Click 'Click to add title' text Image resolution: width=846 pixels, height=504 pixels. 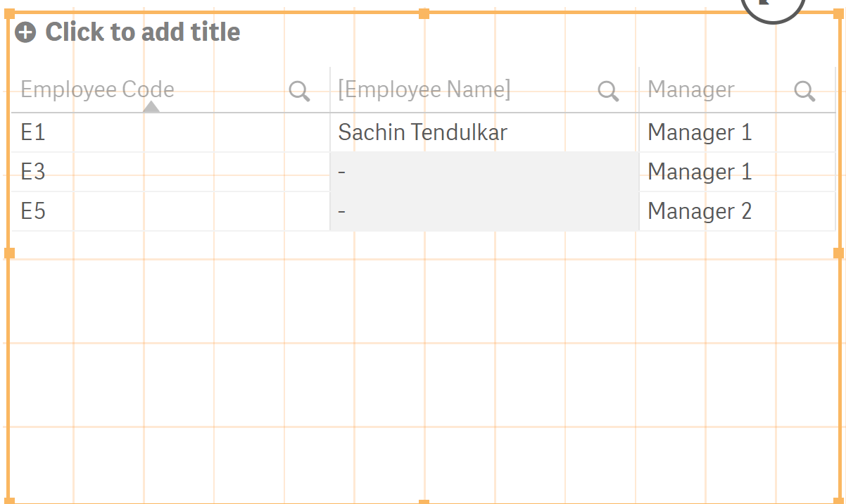(143, 32)
